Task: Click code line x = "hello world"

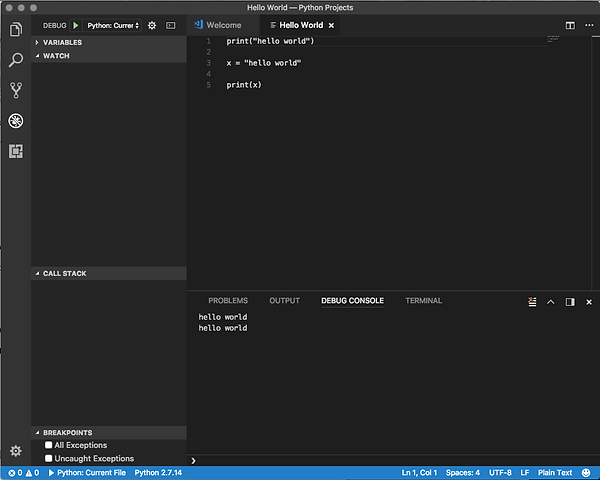Action: [263, 63]
